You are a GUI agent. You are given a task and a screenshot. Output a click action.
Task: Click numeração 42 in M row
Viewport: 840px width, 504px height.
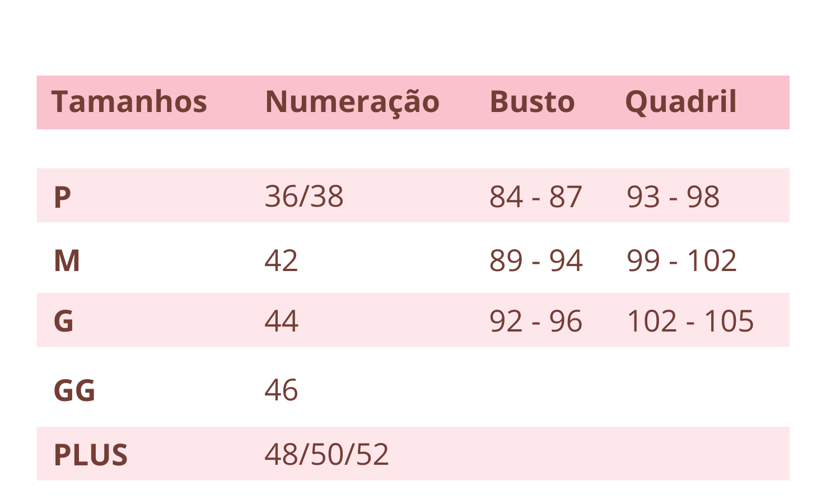(x=281, y=261)
